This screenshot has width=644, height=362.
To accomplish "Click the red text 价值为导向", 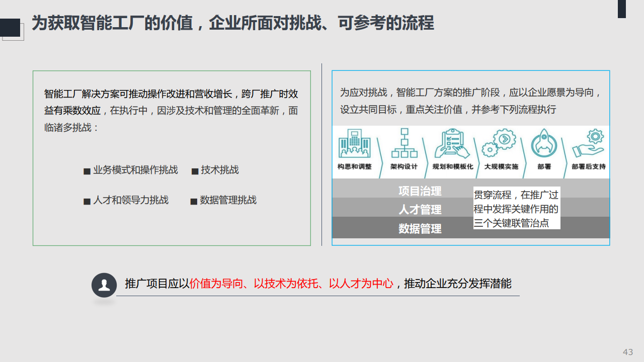I will (x=215, y=284).
